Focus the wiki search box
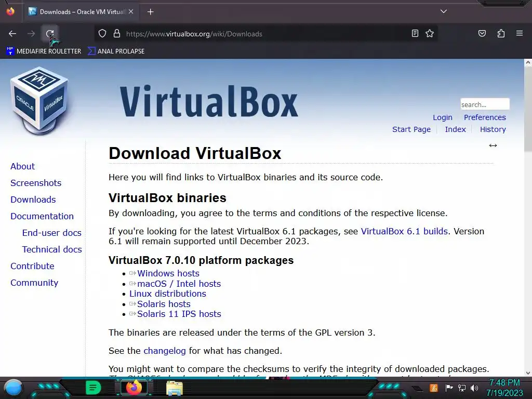This screenshot has height=399, width=532. pos(485,104)
